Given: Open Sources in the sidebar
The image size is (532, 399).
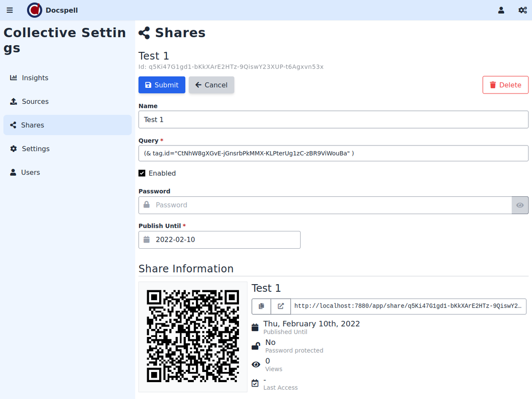Looking at the screenshot, I should [35, 102].
